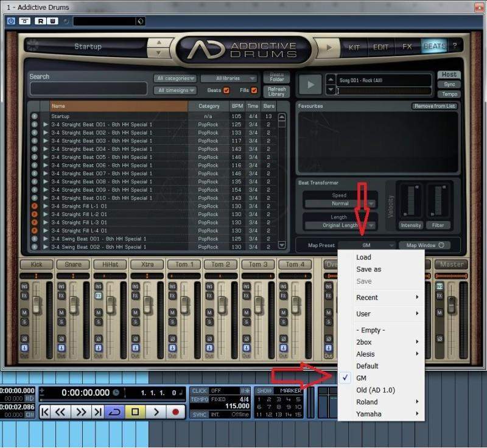Click the Refresh Library button
The height and width of the screenshot is (448, 487).
tap(276, 91)
